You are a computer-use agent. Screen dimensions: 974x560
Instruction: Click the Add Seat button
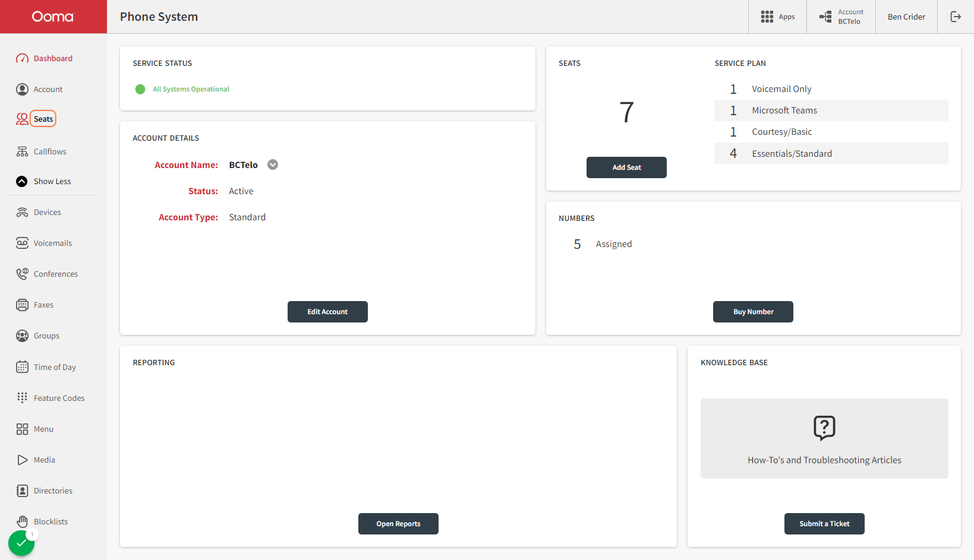[x=626, y=167]
